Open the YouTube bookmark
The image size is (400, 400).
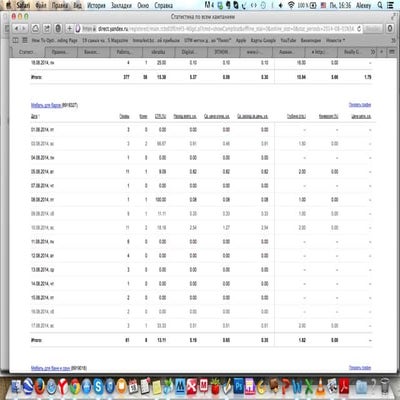click(288, 40)
